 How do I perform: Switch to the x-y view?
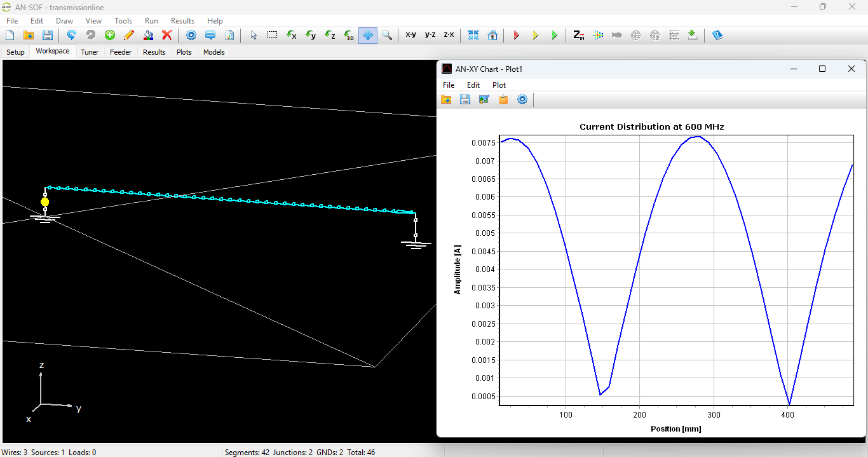coord(410,35)
